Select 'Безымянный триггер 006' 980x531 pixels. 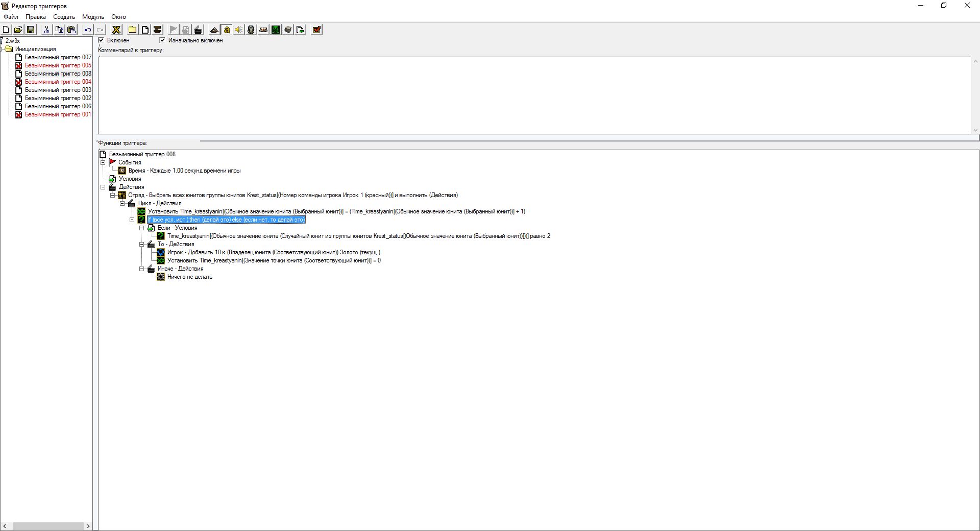[58, 106]
